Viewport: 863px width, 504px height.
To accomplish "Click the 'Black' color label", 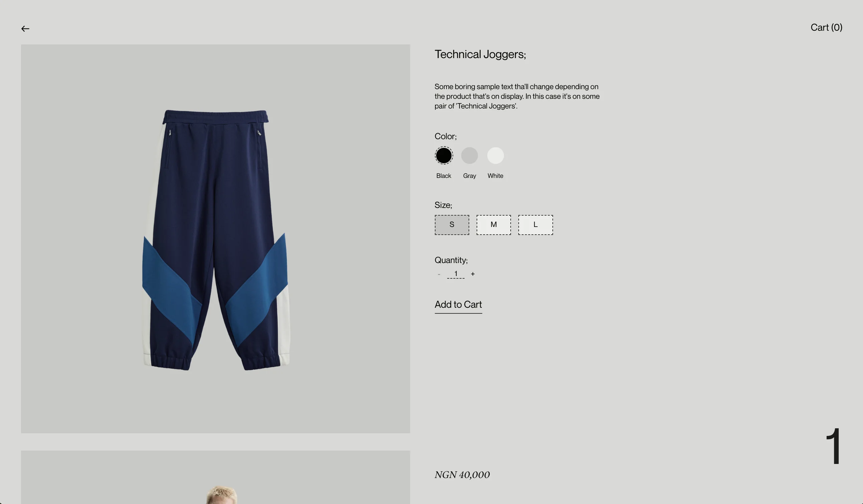I will point(444,176).
